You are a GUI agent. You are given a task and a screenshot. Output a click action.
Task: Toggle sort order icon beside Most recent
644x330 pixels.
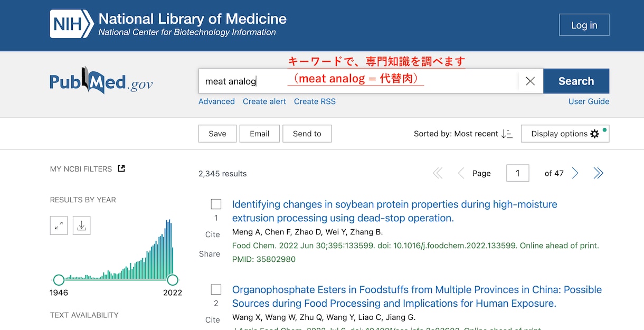point(507,134)
